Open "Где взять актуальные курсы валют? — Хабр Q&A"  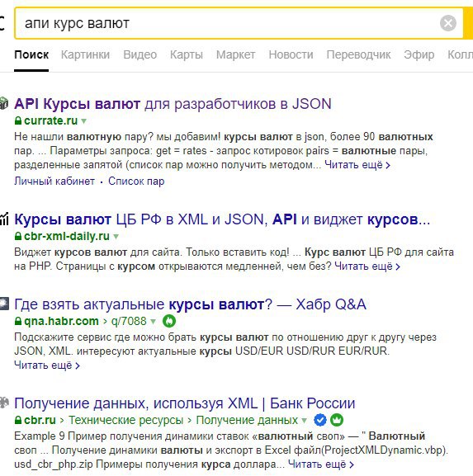(190, 304)
